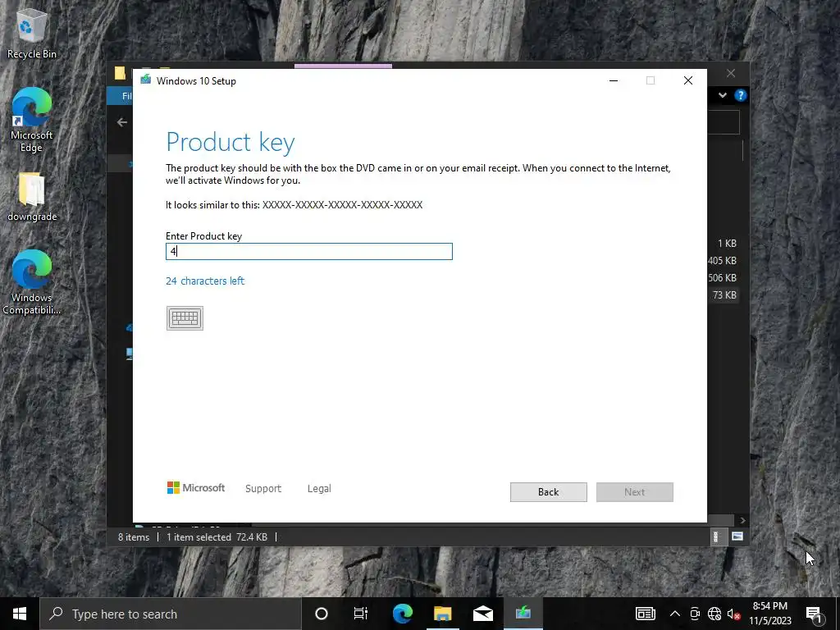This screenshot has width=840, height=630.
Task: Click the 24 characters left text
Action: click(x=205, y=281)
